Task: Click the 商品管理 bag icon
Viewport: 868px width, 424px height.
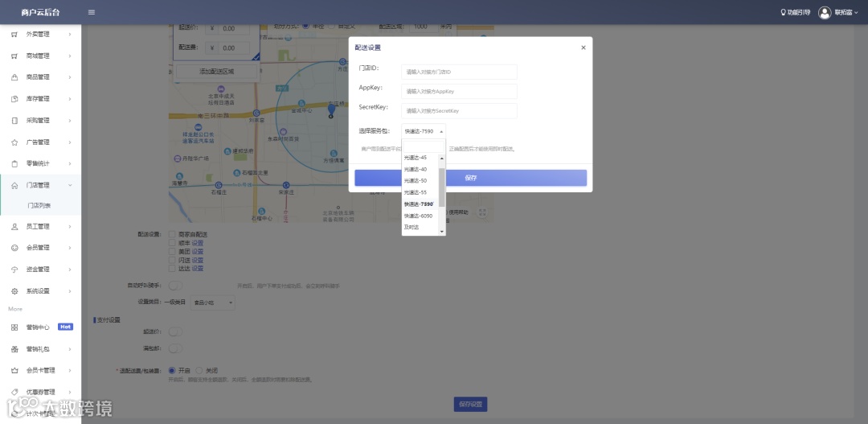Action: [x=14, y=77]
